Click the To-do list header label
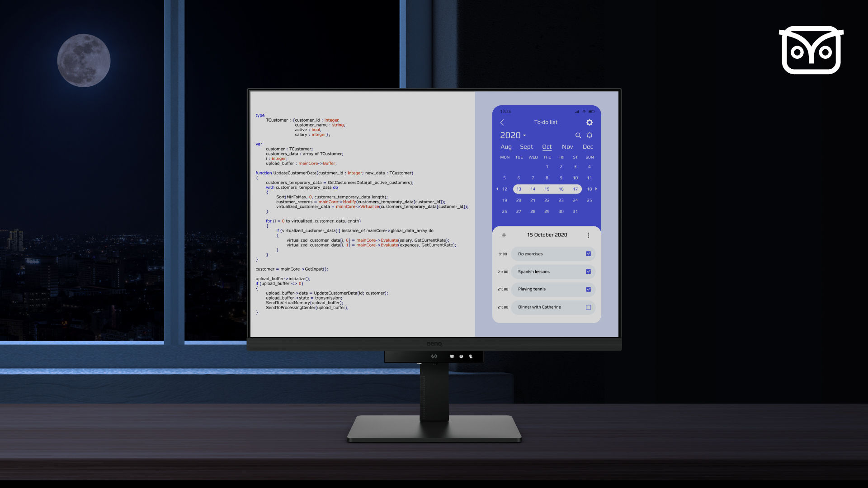The height and width of the screenshot is (488, 868). [546, 122]
